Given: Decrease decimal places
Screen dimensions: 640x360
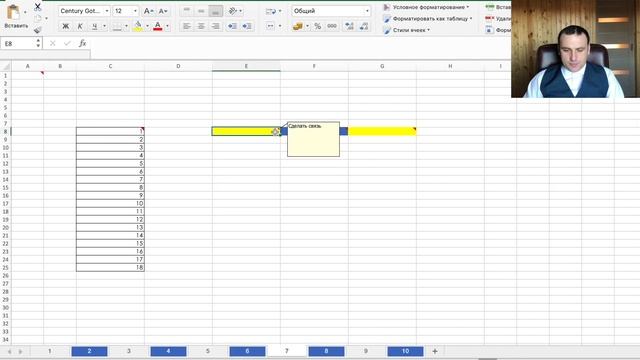Looking at the screenshot, I should point(364,26).
